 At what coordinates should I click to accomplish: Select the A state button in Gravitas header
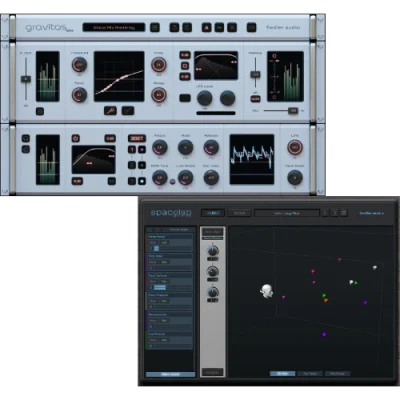(207, 27)
